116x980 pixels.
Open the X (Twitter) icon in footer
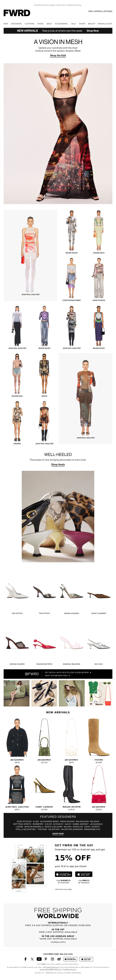[32, 959]
